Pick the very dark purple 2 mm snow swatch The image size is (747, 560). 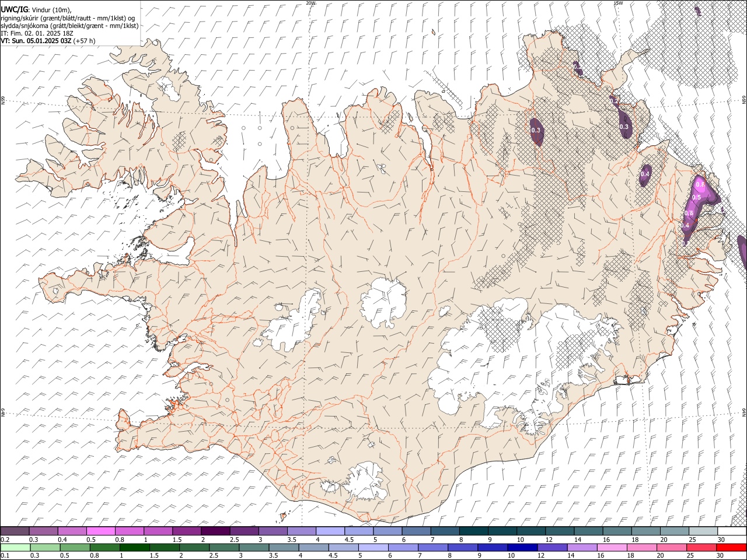[215, 531]
